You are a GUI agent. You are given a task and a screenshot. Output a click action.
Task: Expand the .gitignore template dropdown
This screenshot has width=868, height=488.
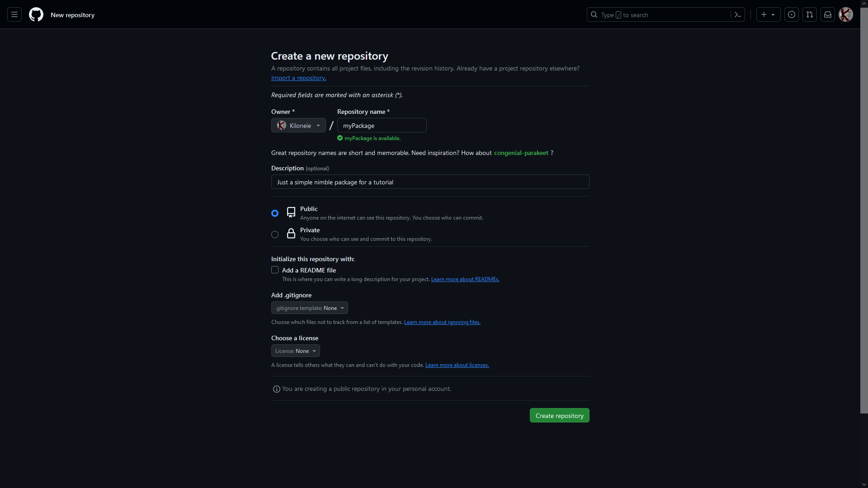(x=310, y=308)
